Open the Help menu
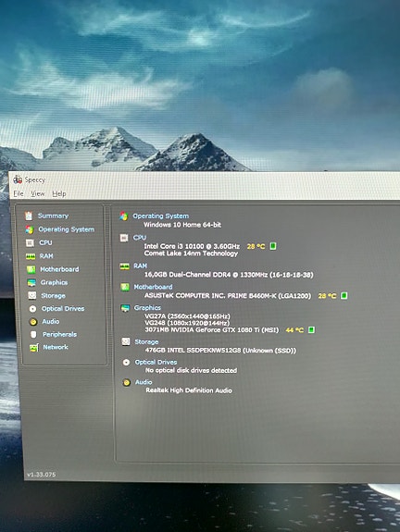The image size is (400, 532). click(x=59, y=193)
